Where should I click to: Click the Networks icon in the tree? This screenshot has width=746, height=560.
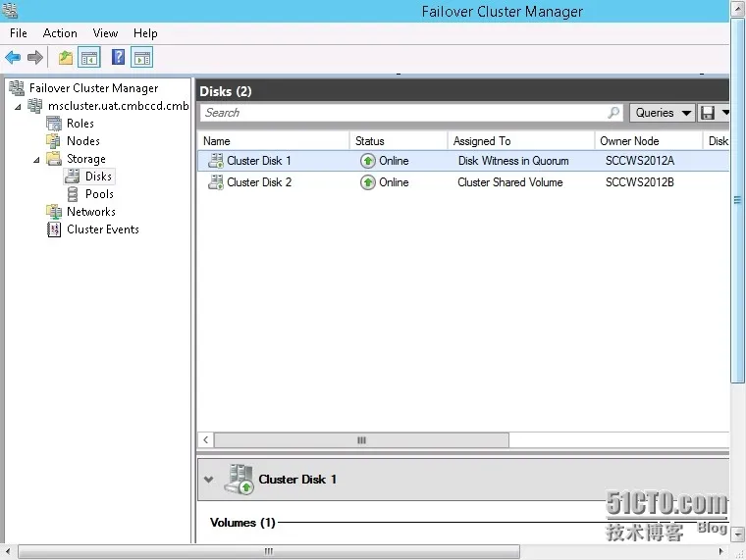pos(54,212)
